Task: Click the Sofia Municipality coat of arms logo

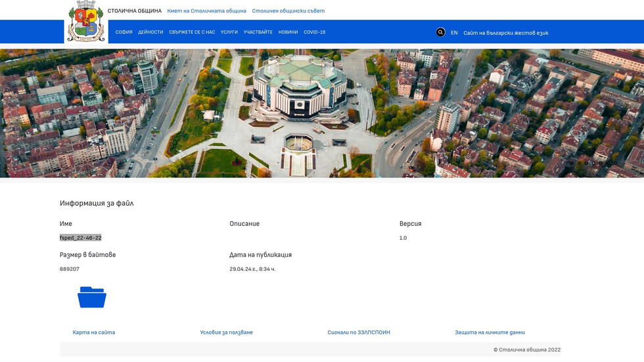Action: tap(86, 22)
